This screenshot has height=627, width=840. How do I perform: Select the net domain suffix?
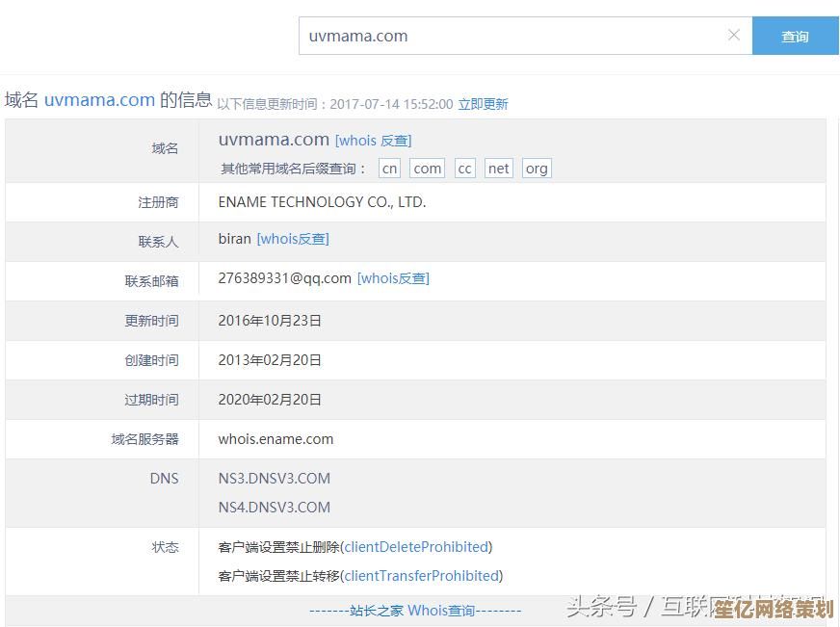[x=498, y=169]
